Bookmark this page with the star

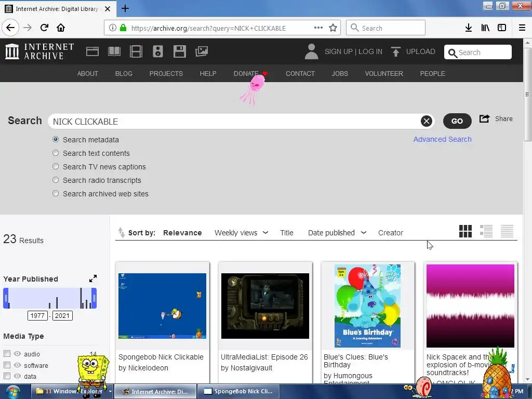pyautogui.click(x=333, y=28)
